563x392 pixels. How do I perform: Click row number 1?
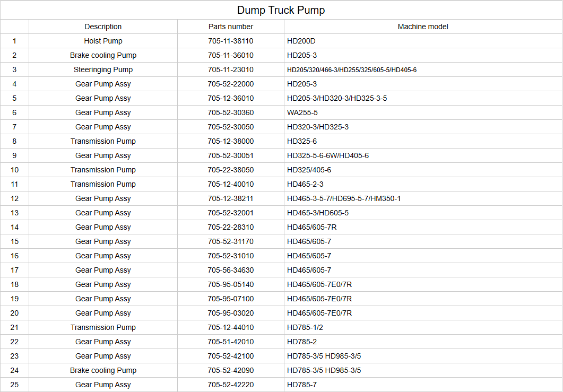(x=14, y=41)
